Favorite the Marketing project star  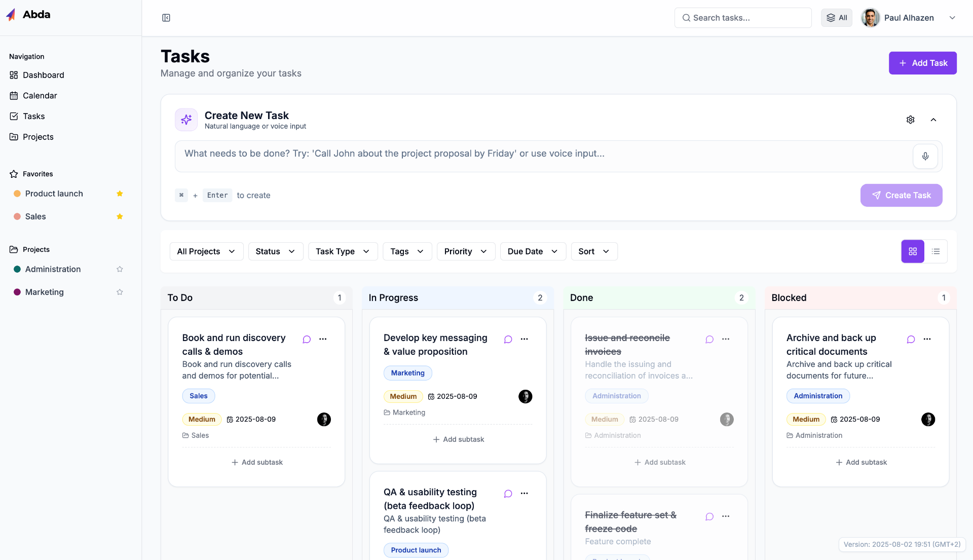pyautogui.click(x=120, y=292)
